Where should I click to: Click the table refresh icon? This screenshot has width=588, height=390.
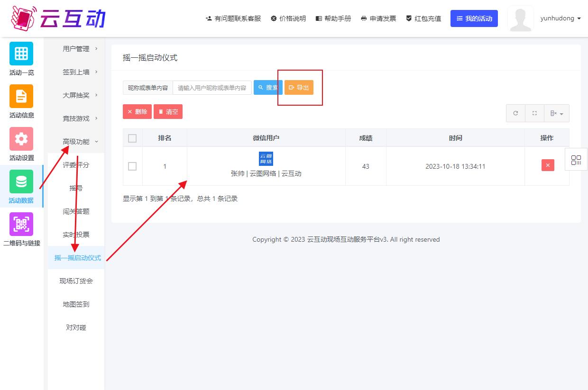[x=515, y=113]
